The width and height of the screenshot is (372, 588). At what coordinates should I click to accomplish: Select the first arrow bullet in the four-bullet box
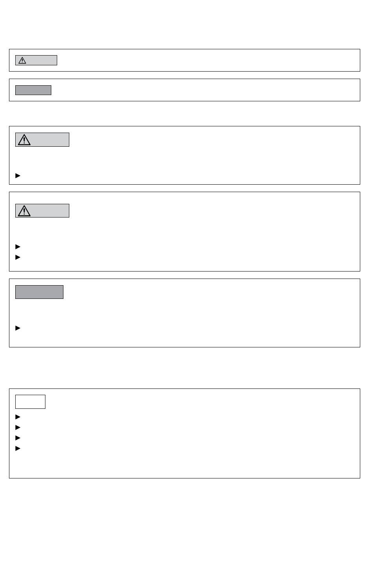pos(18,417)
